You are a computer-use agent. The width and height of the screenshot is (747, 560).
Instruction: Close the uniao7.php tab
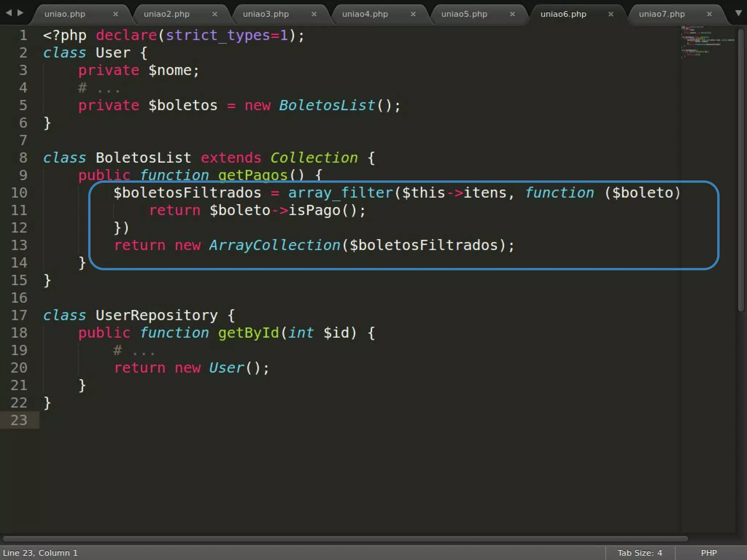709,14
